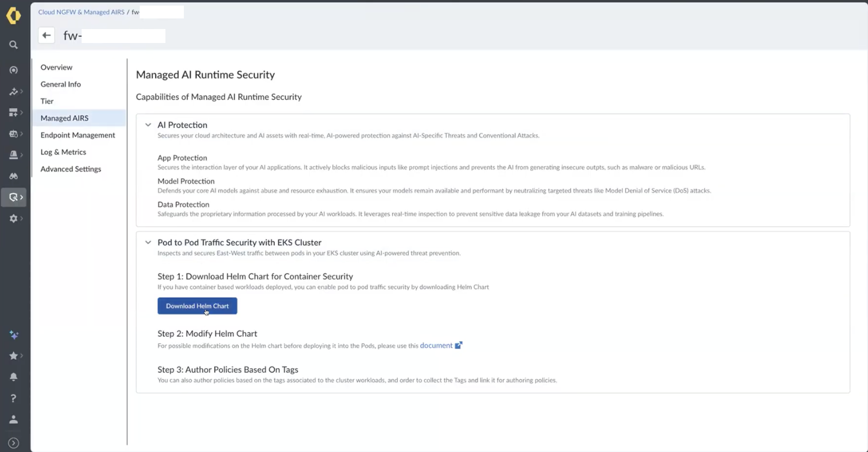Click the AI Protection section title
868x452 pixels.
pos(182,125)
